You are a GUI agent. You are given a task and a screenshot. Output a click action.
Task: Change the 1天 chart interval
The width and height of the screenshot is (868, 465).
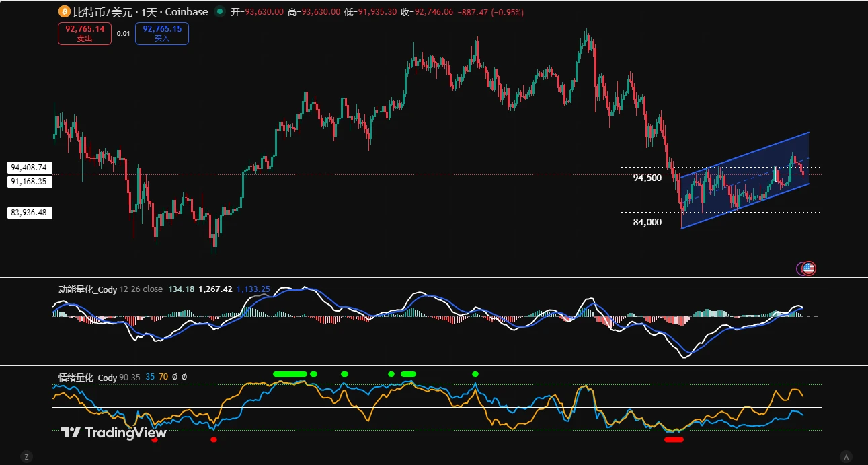(148, 12)
